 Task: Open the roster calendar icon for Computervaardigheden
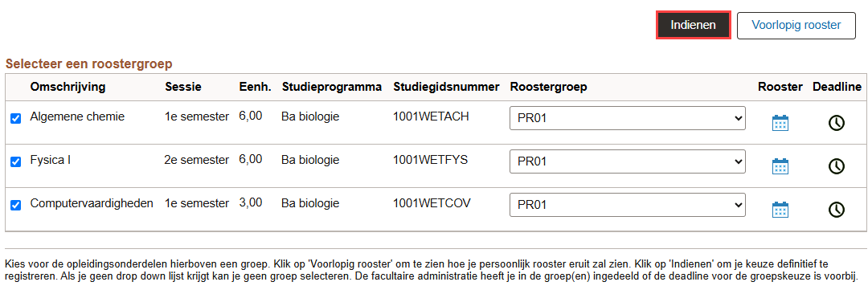point(780,210)
